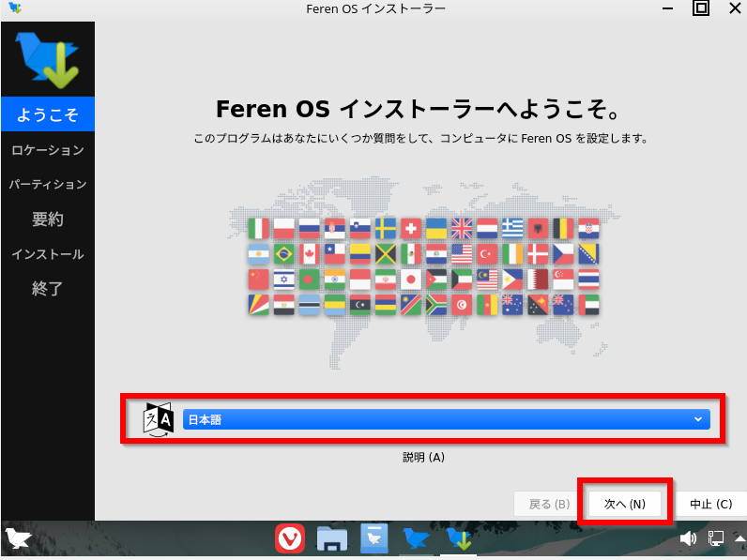The height and width of the screenshot is (560, 747).
Task: Click the Ukraine flag
Action: [x=436, y=229]
